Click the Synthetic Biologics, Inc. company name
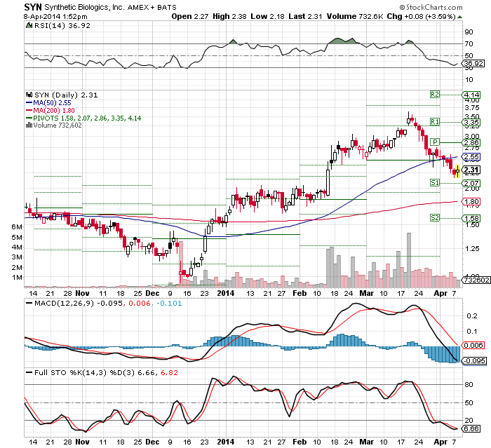The height and width of the screenshot is (448, 491). pos(85,7)
